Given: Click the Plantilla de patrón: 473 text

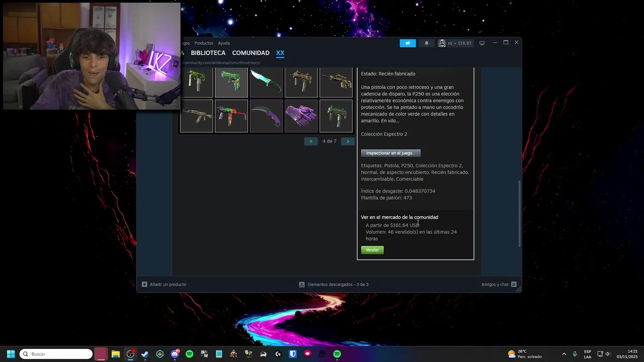Looking at the screenshot, I should (386, 198).
